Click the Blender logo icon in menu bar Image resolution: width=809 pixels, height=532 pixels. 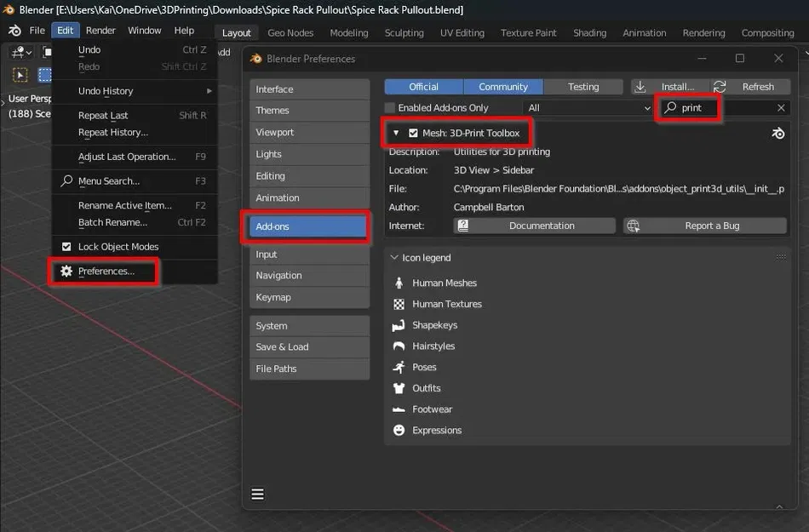[14, 31]
